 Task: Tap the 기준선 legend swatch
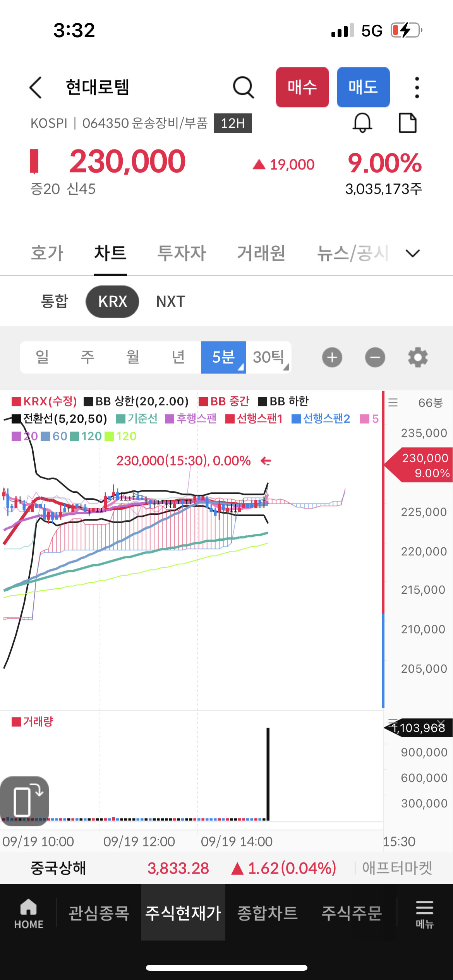(121, 419)
